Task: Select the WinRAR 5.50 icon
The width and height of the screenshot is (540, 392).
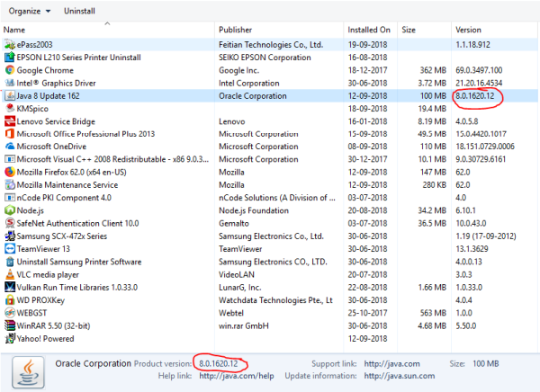Action: click(9, 325)
